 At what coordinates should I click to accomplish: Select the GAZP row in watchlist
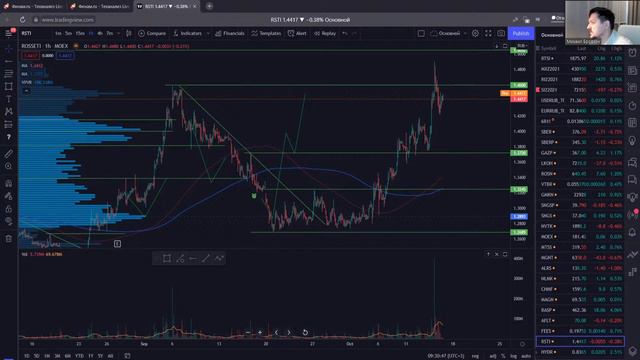point(580,153)
